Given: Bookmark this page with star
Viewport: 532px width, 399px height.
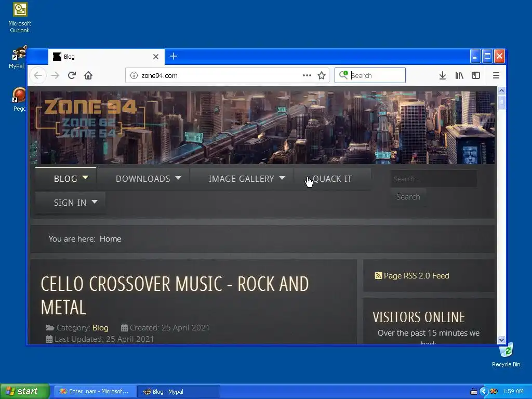Looking at the screenshot, I should pyautogui.click(x=322, y=75).
